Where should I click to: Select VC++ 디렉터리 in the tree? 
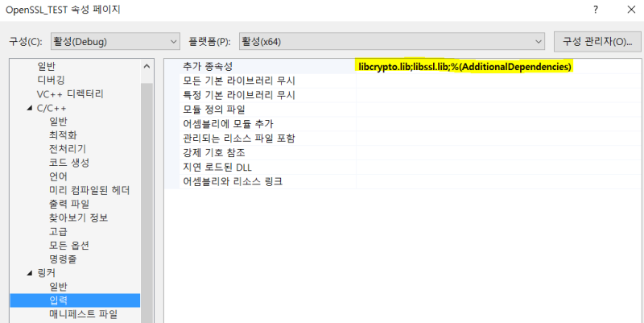70,93
